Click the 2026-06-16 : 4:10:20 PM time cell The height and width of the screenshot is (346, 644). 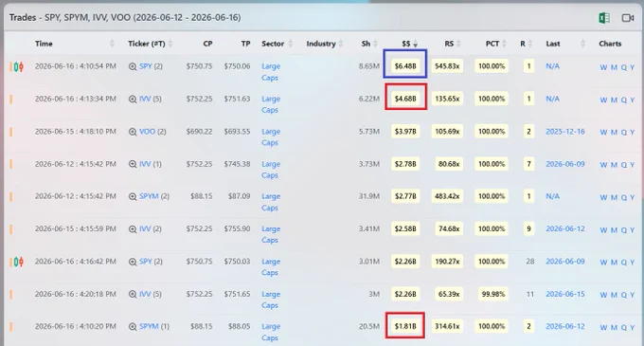pos(76,326)
